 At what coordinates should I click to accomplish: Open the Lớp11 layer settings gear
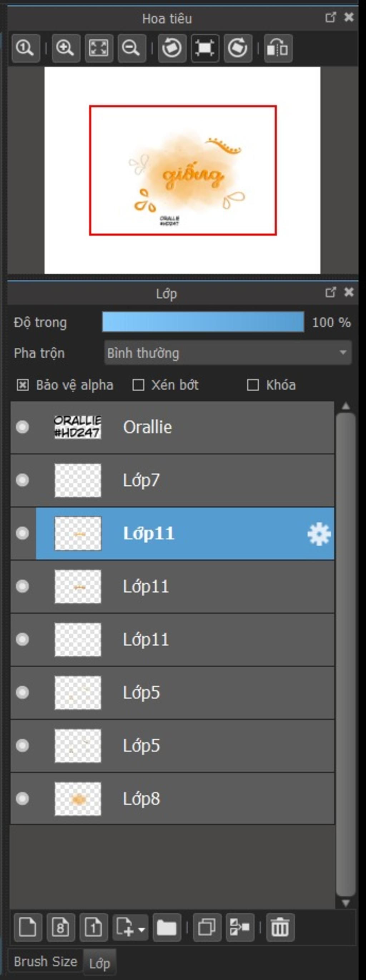pos(318,534)
